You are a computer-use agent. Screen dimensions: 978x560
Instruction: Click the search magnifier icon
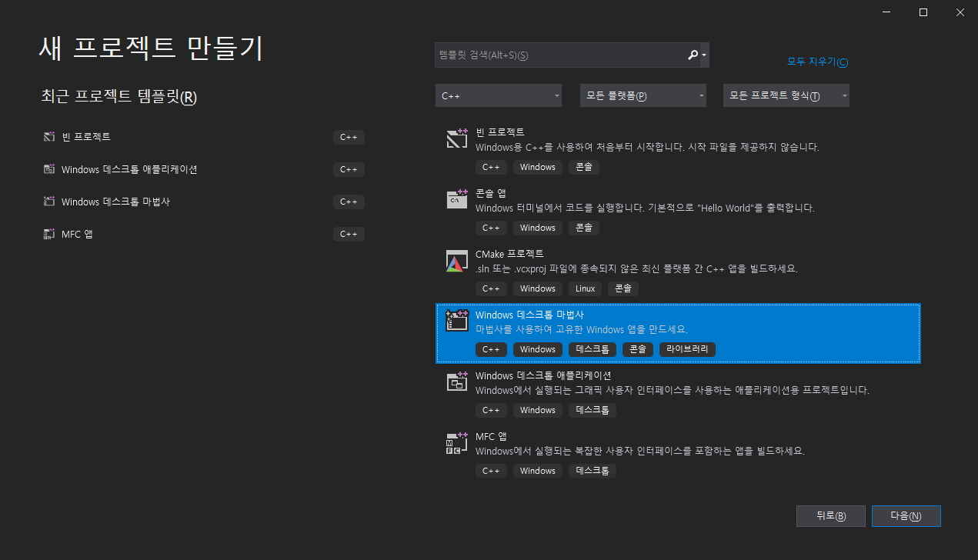693,55
